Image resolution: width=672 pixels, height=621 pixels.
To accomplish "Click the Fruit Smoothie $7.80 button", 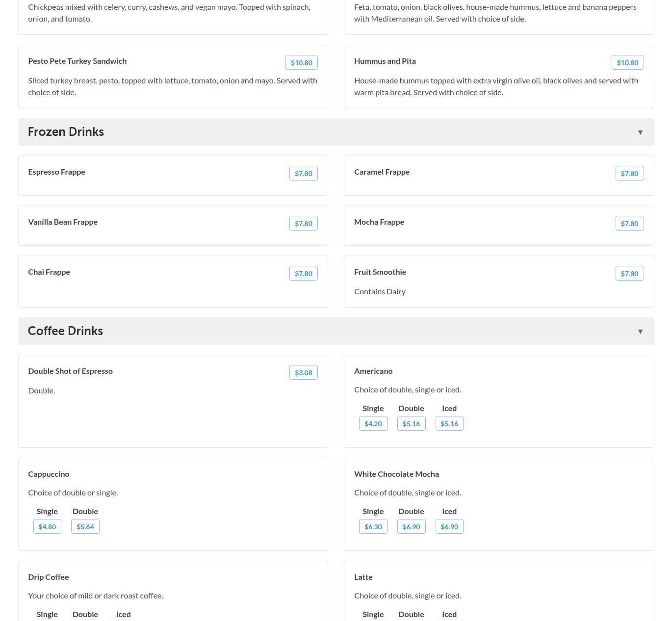I will [629, 274].
